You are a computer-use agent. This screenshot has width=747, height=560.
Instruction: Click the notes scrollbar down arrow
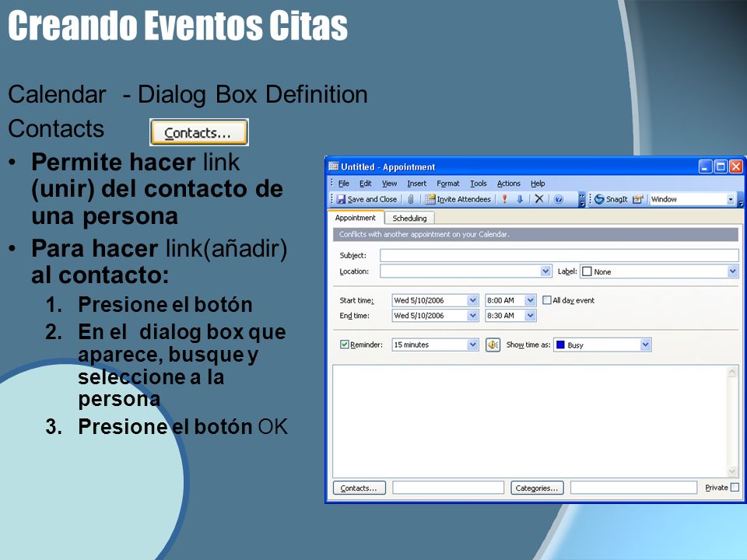(x=733, y=471)
